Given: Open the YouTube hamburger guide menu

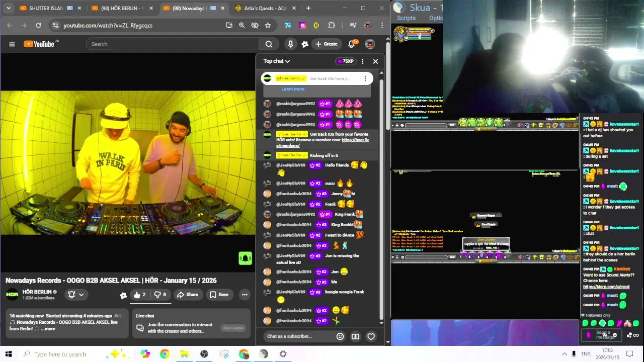Looking at the screenshot, I should [12, 44].
